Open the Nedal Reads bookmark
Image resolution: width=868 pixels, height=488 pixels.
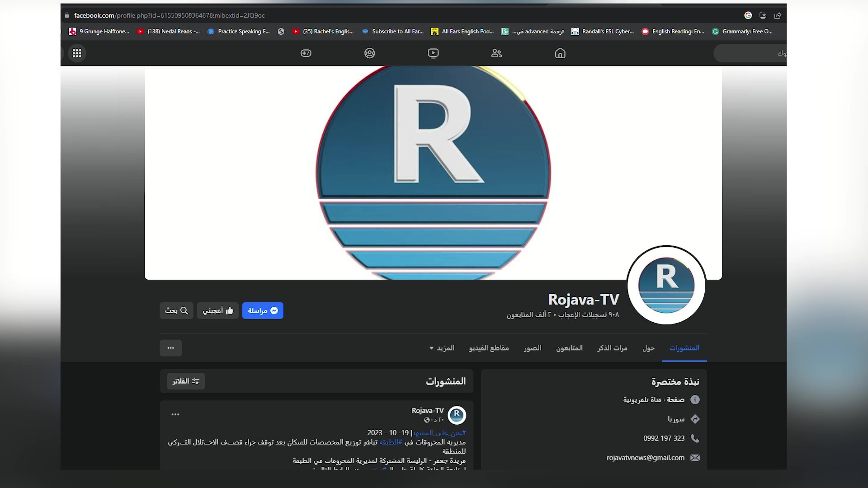pyautogui.click(x=168, y=31)
